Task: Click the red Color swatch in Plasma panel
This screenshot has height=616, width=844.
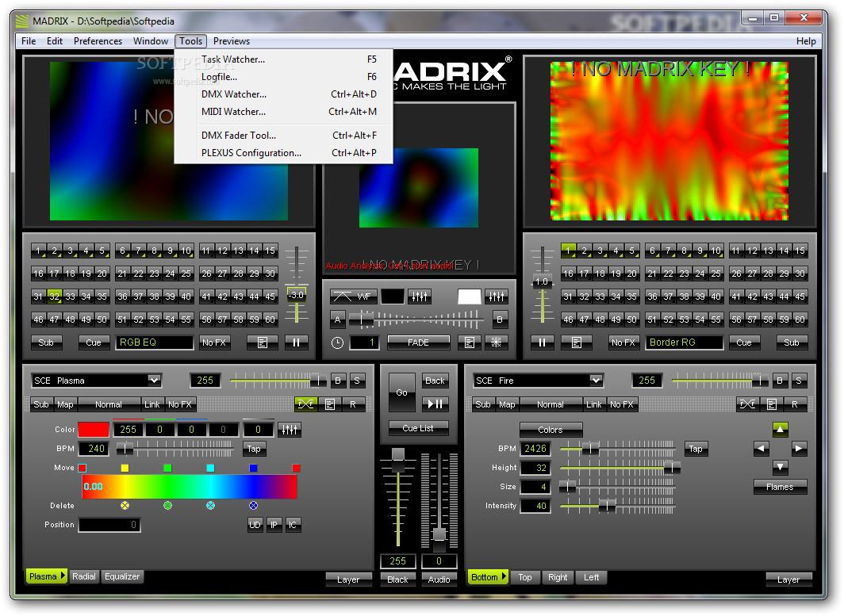Action: [94, 430]
